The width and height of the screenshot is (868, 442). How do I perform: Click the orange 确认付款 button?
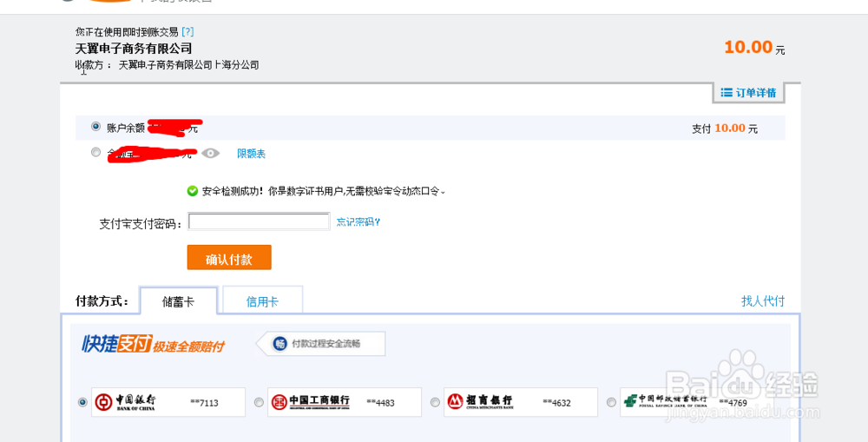229,258
